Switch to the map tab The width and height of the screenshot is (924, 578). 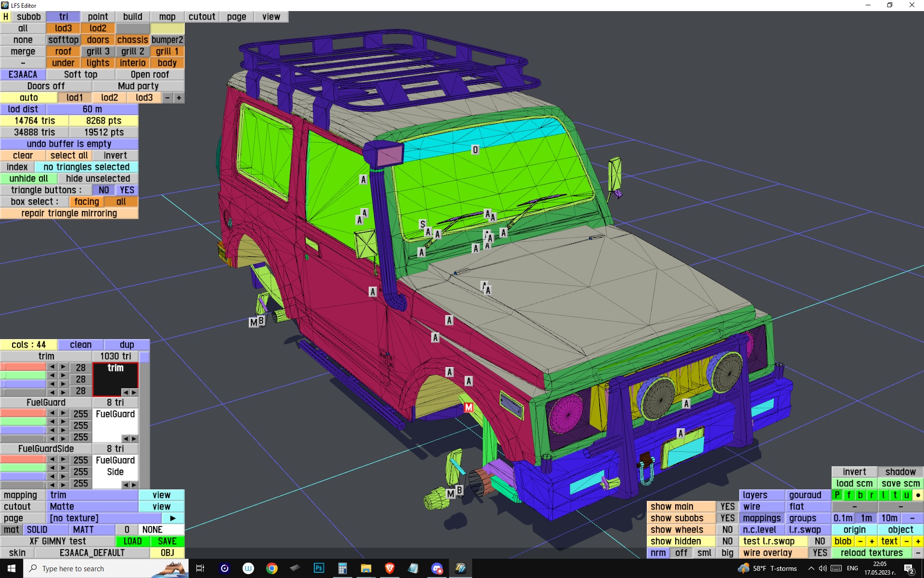[167, 16]
